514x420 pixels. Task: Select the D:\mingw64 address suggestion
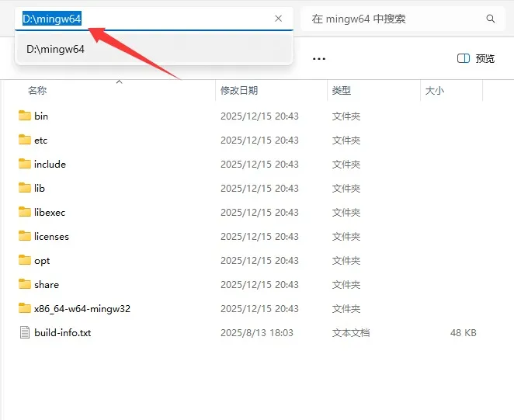tap(154, 49)
